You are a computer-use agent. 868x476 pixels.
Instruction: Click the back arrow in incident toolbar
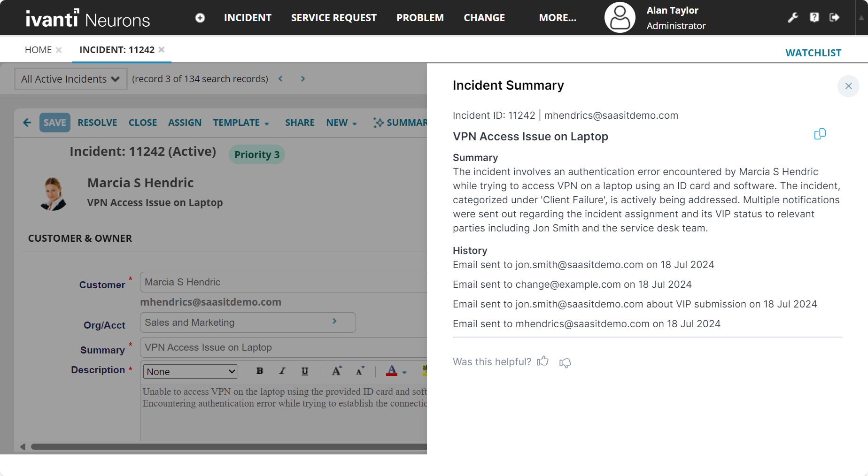(27, 123)
